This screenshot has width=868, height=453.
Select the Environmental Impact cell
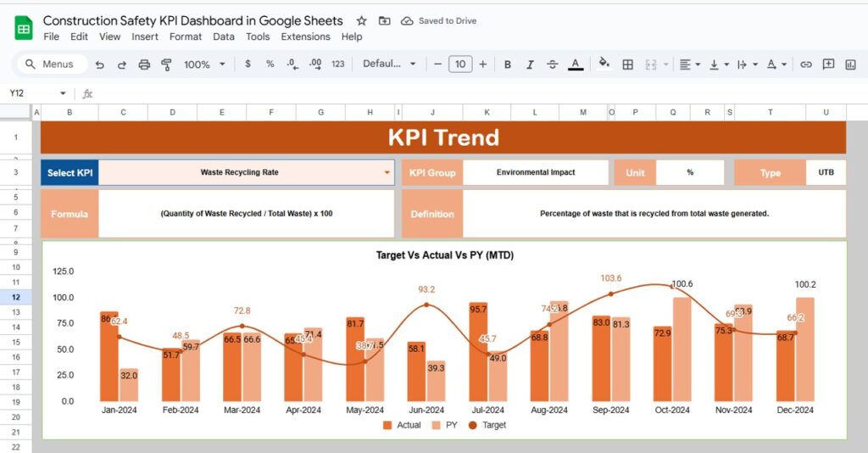pyautogui.click(x=536, y=173)
